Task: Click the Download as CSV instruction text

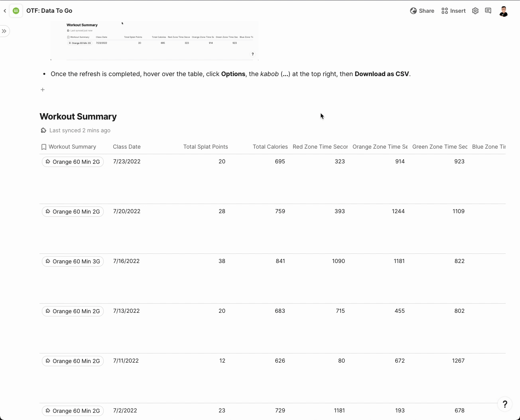Action: pyautogui.click(x=382, y=74)
